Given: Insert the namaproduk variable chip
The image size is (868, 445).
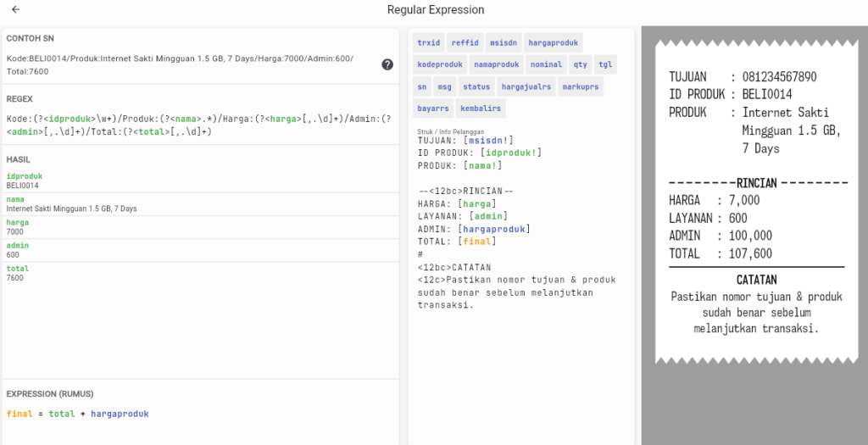Looking at the screenshot, I should pos(496,64).
